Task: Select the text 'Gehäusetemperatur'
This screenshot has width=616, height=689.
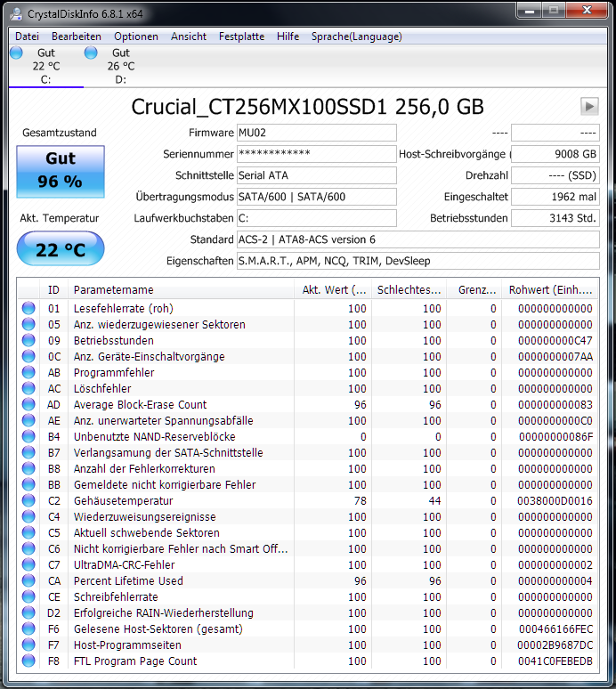Action: click(123, 501)
